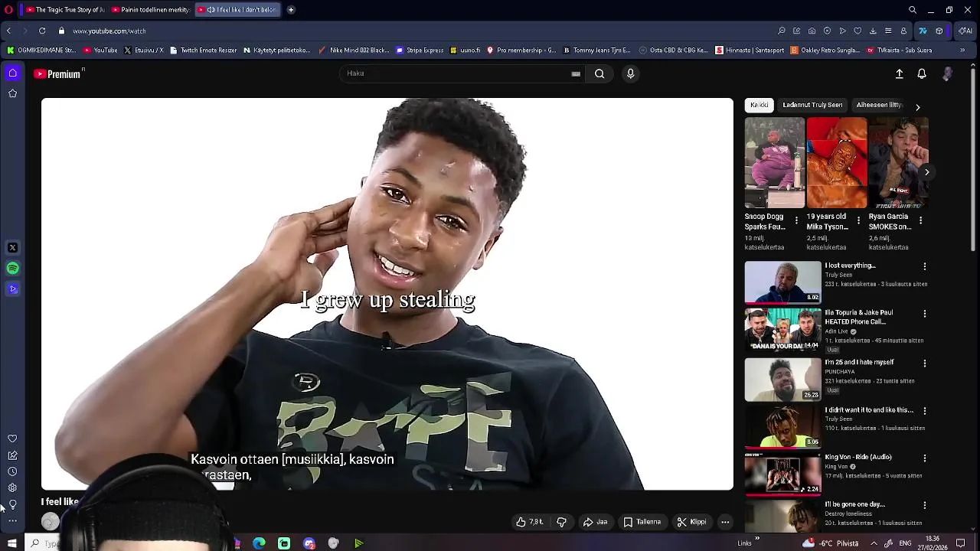Open YouTube notifications bell

pyautogui.click(x=922, y=73)
